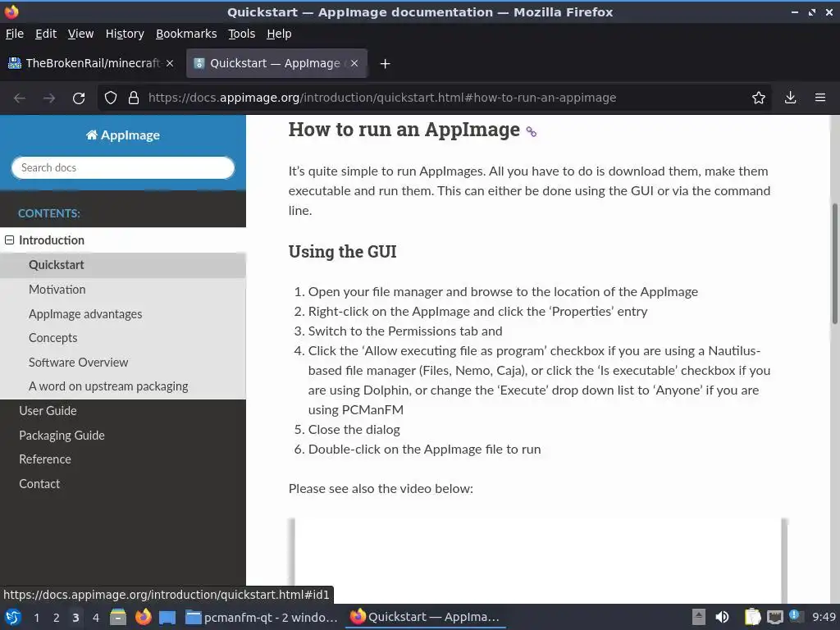Image resolution: width=840 pixels, height=630 pixels.
Task: Switch to virtual desktop 4
Action: click(x=96, y=618)
